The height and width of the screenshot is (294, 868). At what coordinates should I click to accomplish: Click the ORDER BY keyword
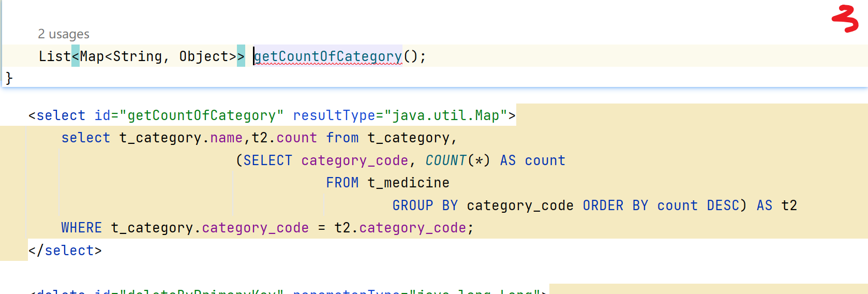(x=615, y=205)
